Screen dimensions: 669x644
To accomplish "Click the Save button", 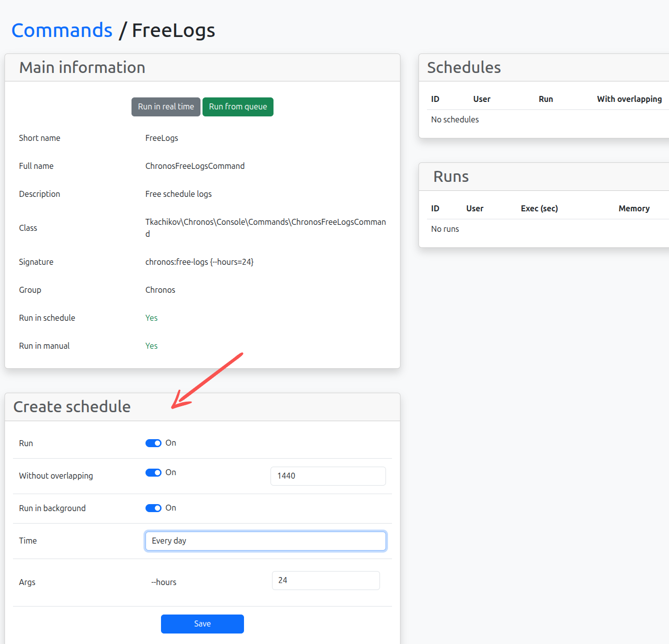I will pyautogui.click(x=202, y=624).
